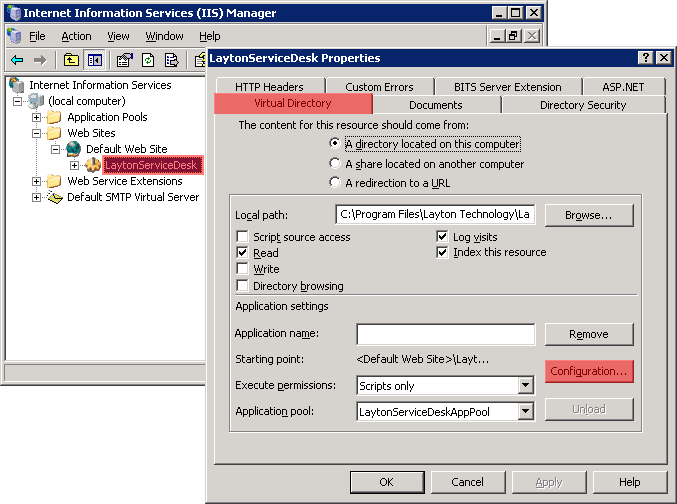The width and height of the screenshot is (677, 504).
Task: Enable the Write permission checkbox
Action: tap(243, 269)
